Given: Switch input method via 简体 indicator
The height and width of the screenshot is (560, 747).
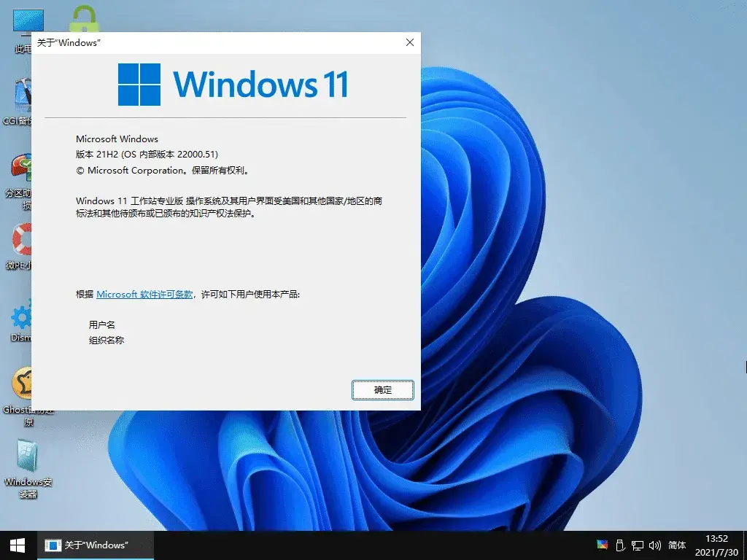Looking at the screenshot, I should pos(677,545).
